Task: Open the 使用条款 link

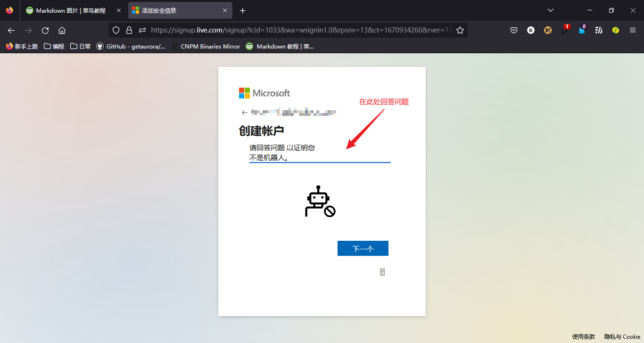Action: pos(584,336)
